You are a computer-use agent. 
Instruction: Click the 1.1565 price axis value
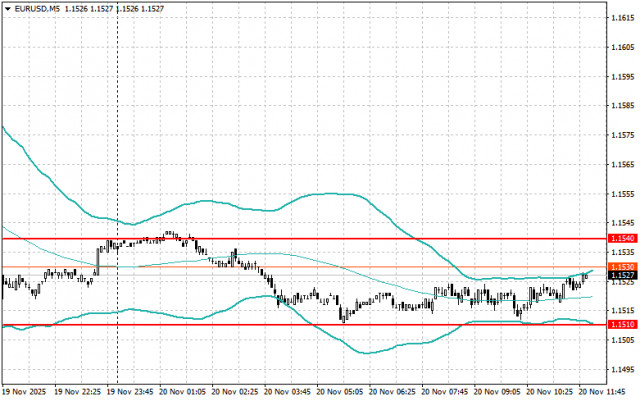point(623,164)
